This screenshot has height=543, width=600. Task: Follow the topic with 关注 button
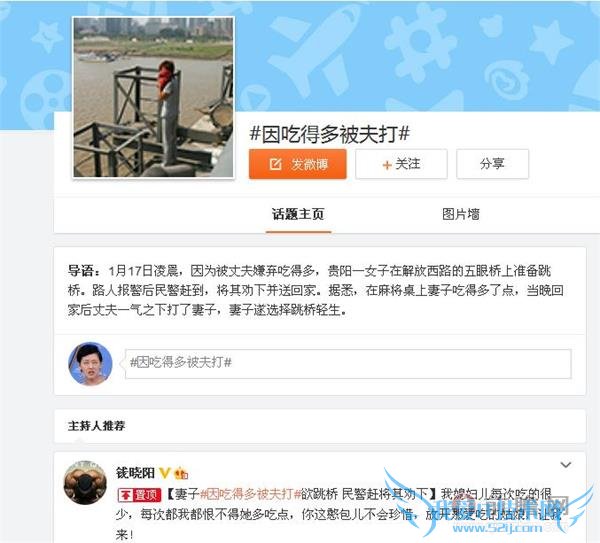click(x=401, y=164)
